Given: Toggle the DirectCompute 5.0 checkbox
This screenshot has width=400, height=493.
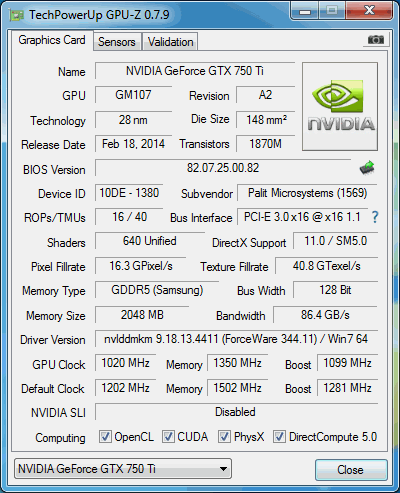Looking at the screenshot, I should tap(279, 437).
